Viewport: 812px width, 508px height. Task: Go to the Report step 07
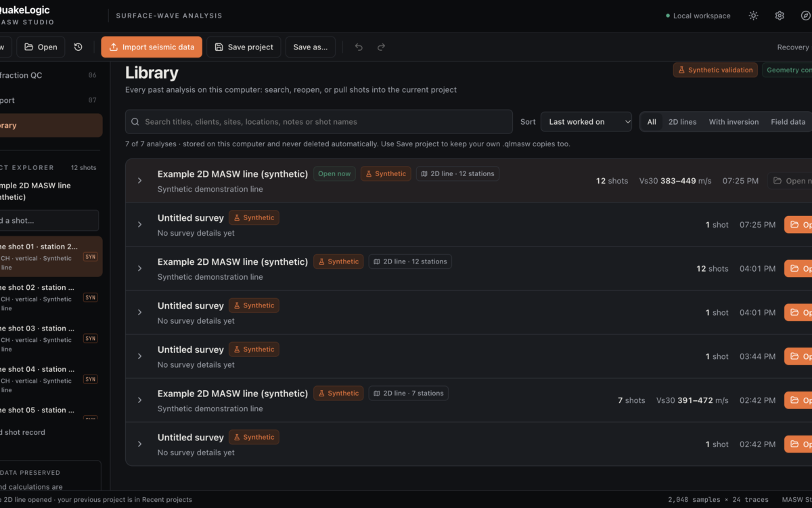point(51,100)
